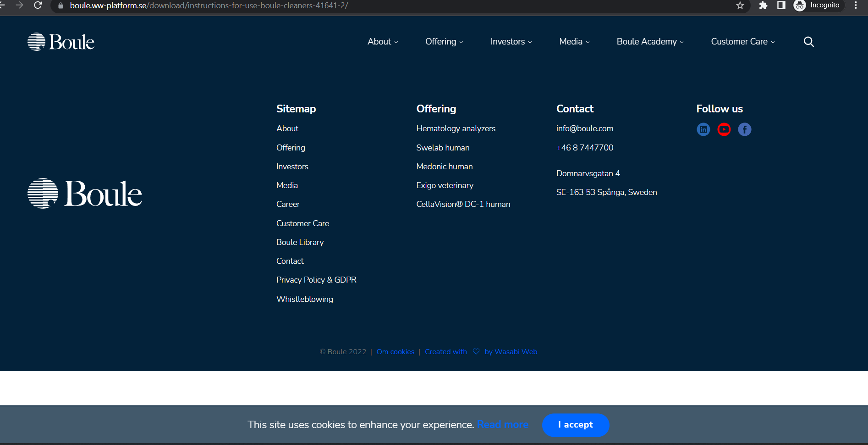Open the Career link

click(x=288, y=204)
